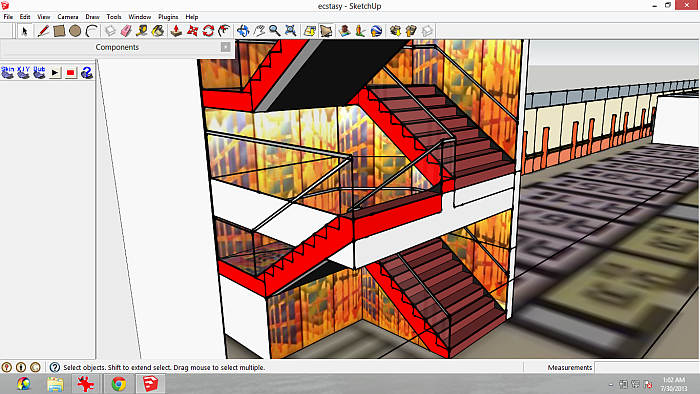Image resolution: width=700 pixels, height=394 pixels.
Task: Click the red stop button
Action: [71, 72]
